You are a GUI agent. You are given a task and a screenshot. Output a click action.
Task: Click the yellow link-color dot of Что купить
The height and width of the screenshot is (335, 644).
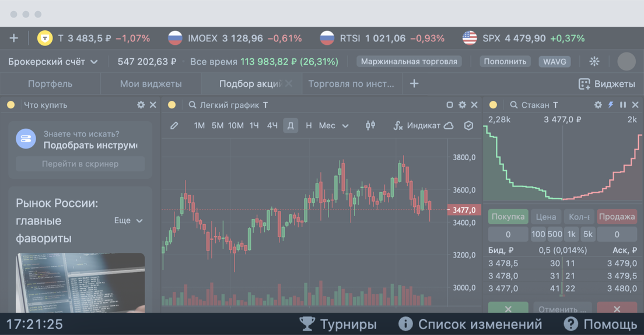tap(11, 105)
